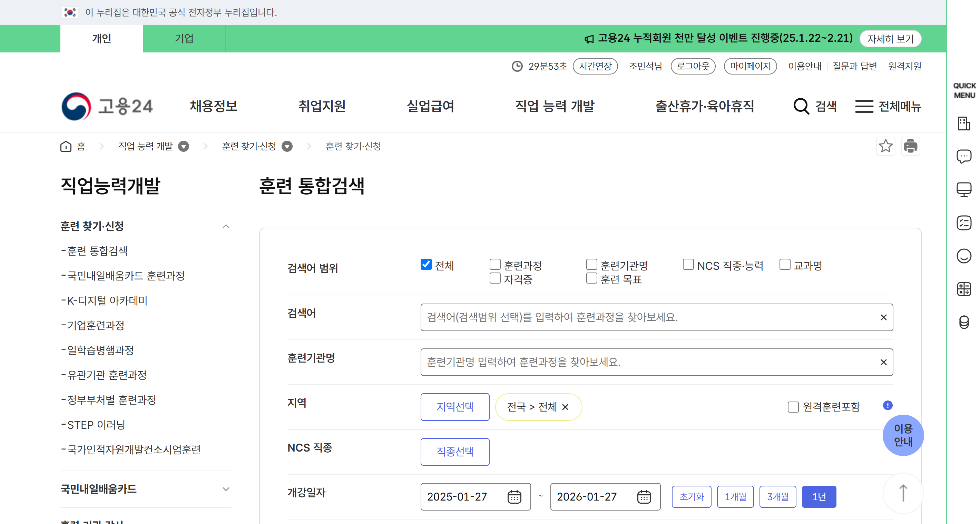
Task: Bookmark this page with the star icon
Action: point(886,146)
